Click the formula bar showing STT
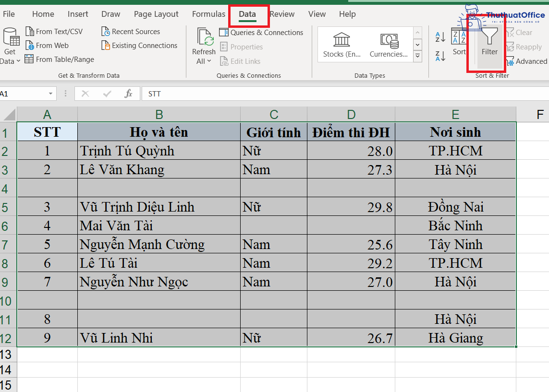 point(345,94)
